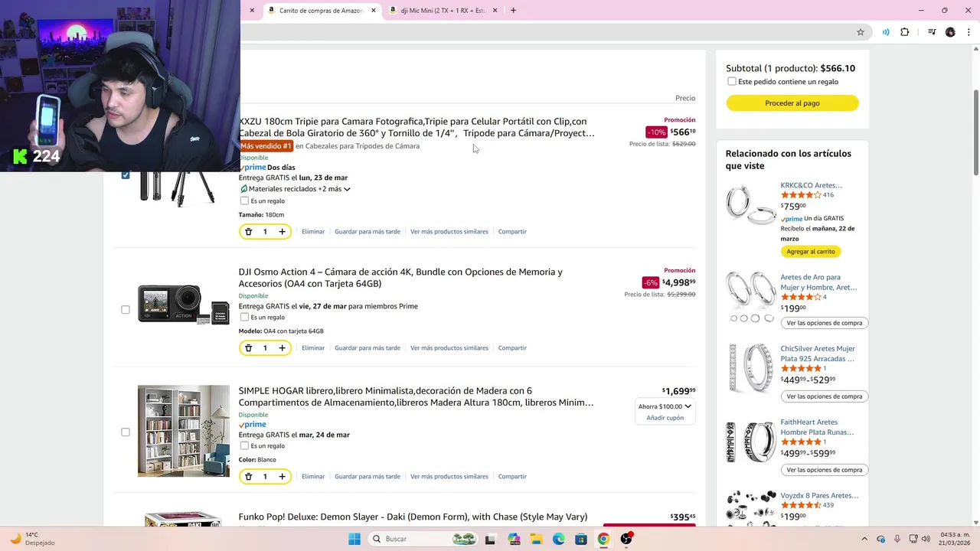Open Funko Pop Demon Slayer Daki title
The image size is (980, 551).
click(413, 517)
